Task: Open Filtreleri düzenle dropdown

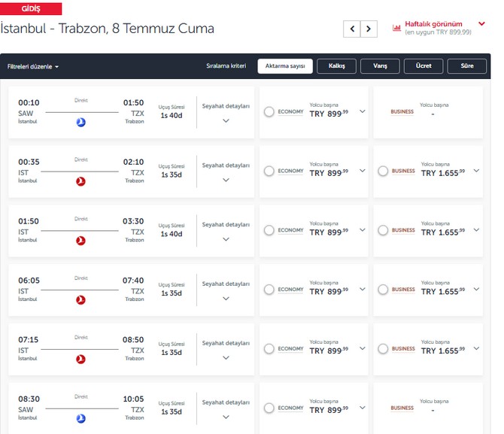Action: click(x=33, y=66)
